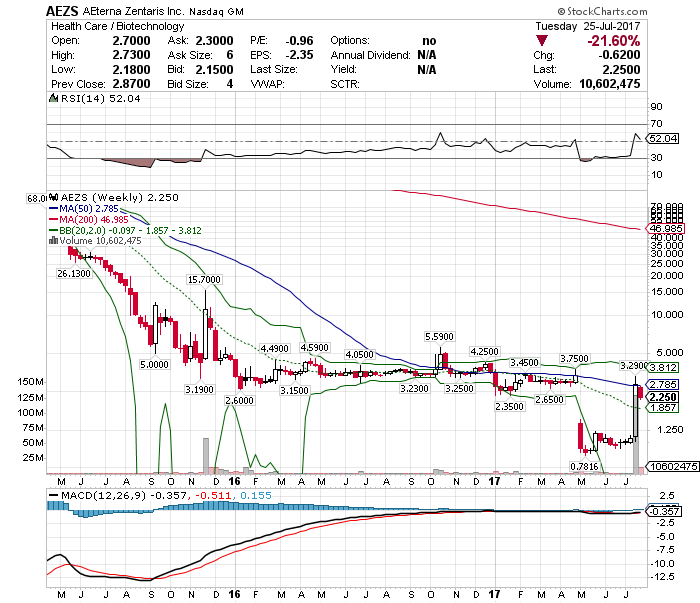Click the red down-triangle change indicator
The width and height of the screenshot is (700, 603).
tap(542, 41)
